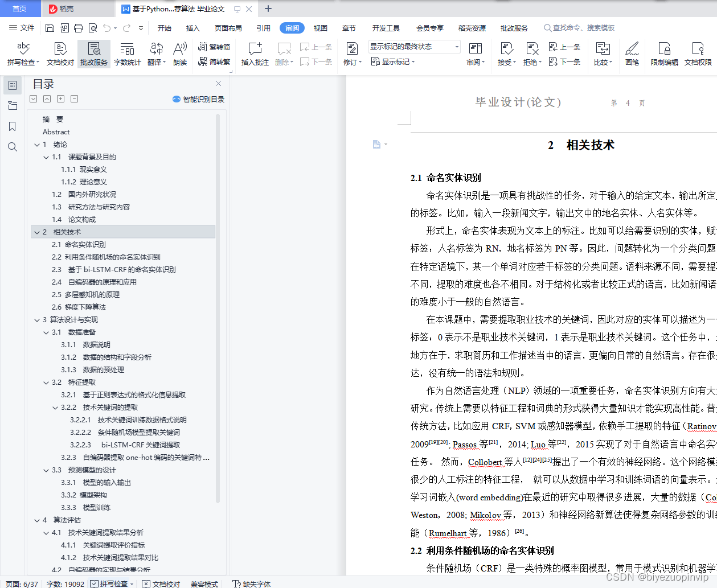This screenshot has width=717, height=588.
Task: Switch to the 页面布局 ribbon tab
Action: 228,28
